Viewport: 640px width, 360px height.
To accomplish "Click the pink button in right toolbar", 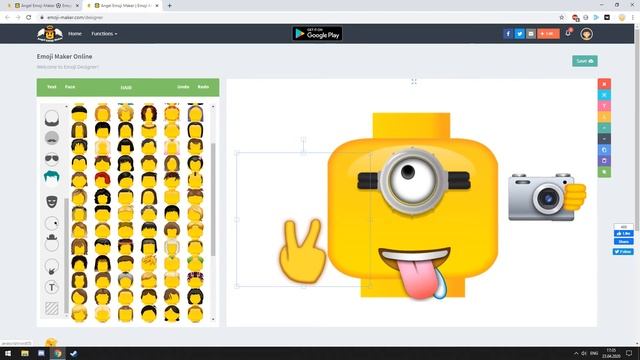I will coord(604,106).
